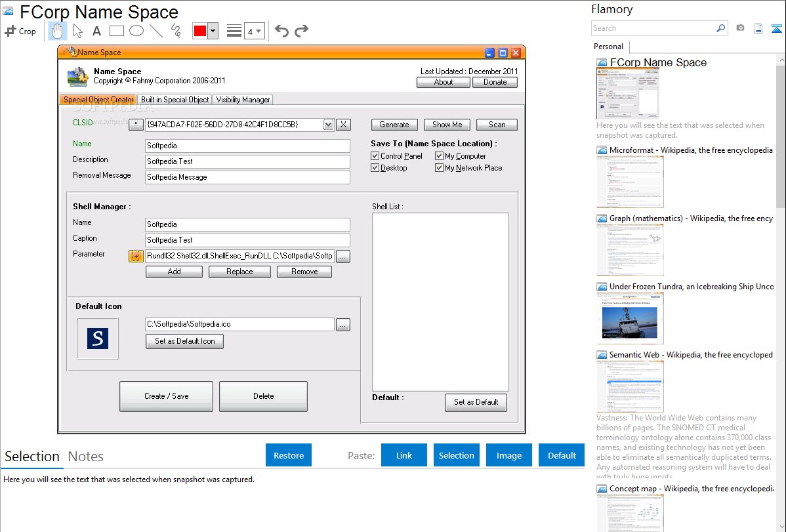Paste as Image

508,455
